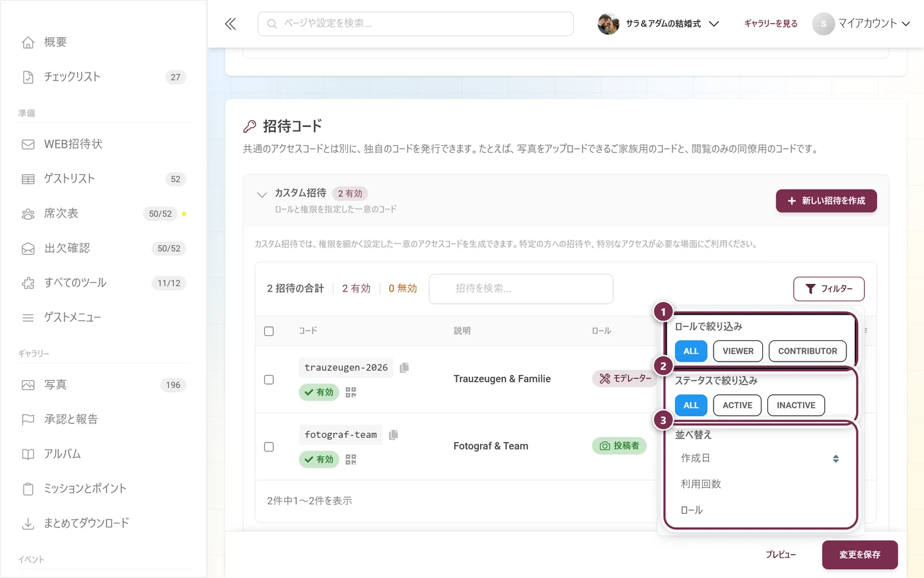Click the まとめてダウンロード download icon

[x=28, y=524]
